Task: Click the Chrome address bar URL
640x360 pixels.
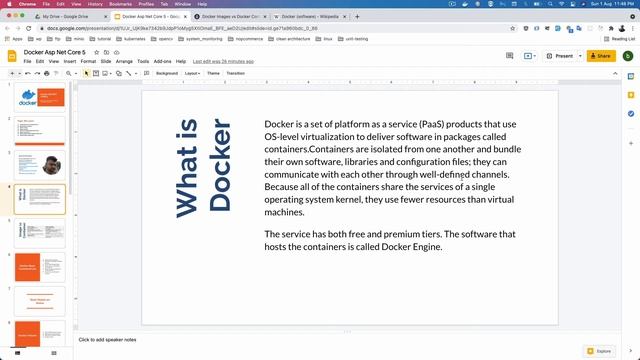Action: point(182,28)
